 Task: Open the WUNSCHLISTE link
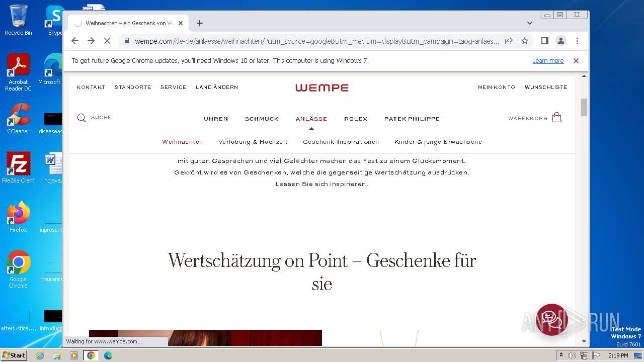point(546,87)
